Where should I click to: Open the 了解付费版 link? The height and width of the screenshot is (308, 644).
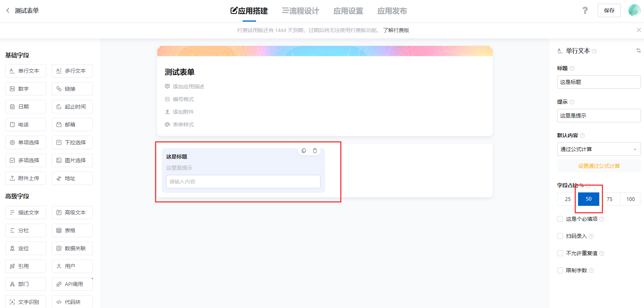click(x=396, y=30)
